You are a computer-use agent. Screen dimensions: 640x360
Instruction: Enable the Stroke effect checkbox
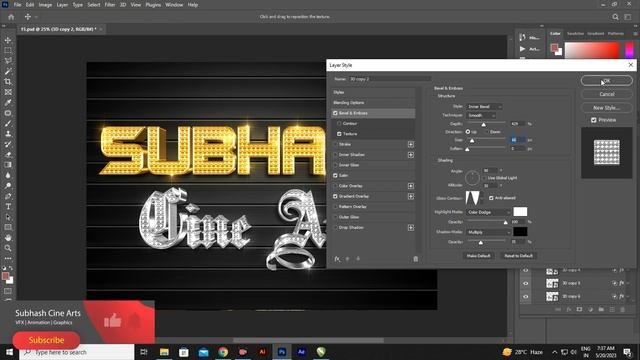335,144
